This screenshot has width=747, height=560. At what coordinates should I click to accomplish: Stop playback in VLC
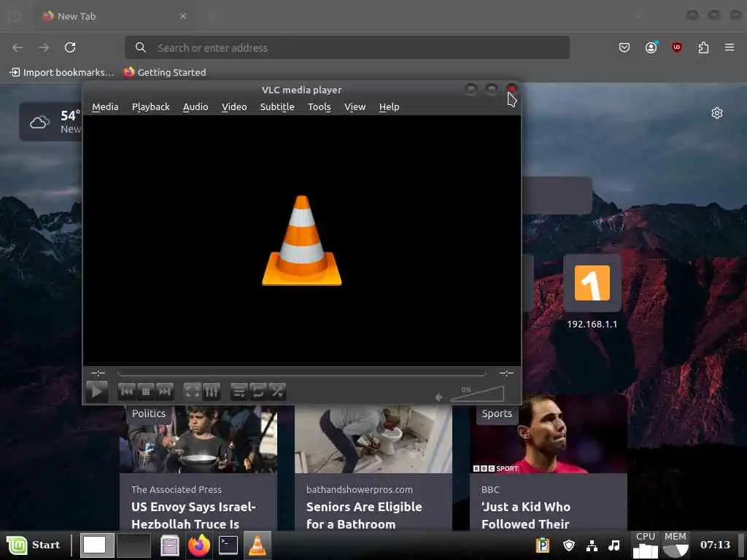pyautogui.click(x=146, y=392)
